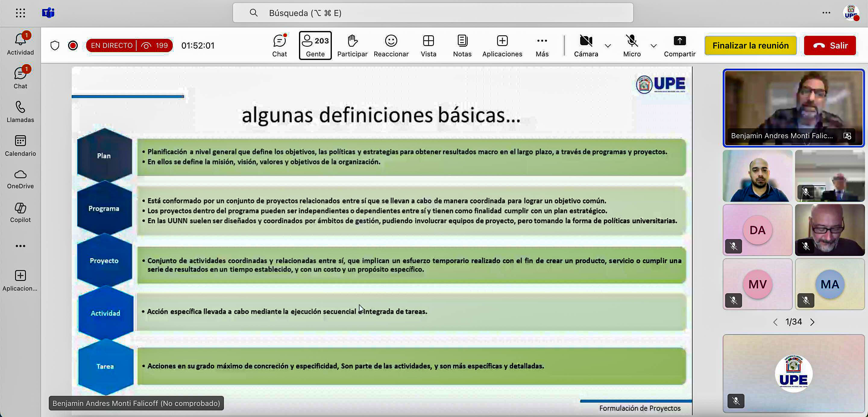
Task: Open Aplicaciones in the meeting toolbar
Action: tap(502, 45)
